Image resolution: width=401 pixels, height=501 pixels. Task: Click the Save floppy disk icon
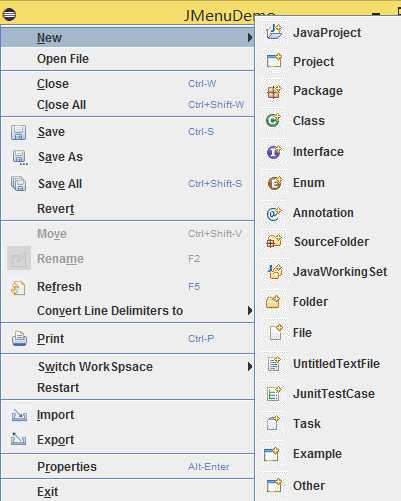(x=18, y=132)
